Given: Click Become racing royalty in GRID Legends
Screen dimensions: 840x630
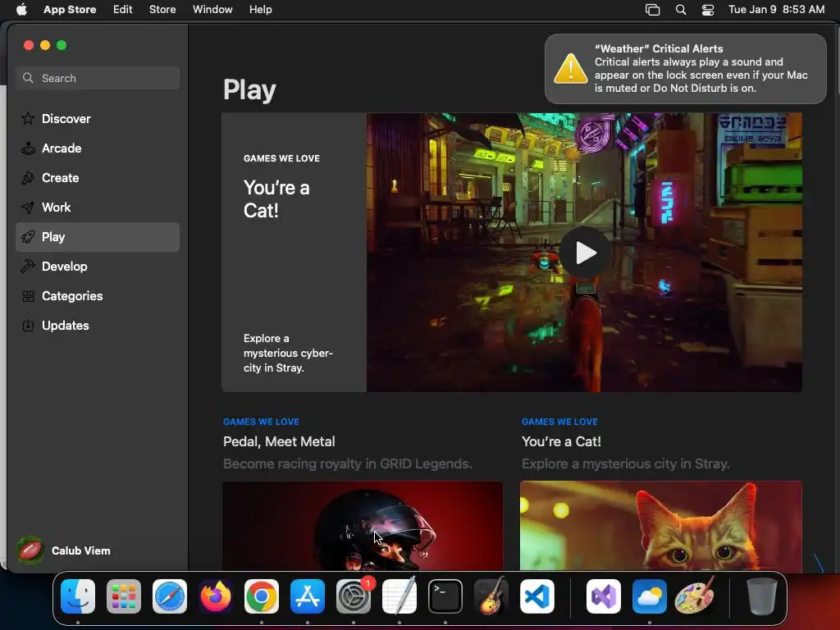Looking at the screenshot, I should pos(348,463).
